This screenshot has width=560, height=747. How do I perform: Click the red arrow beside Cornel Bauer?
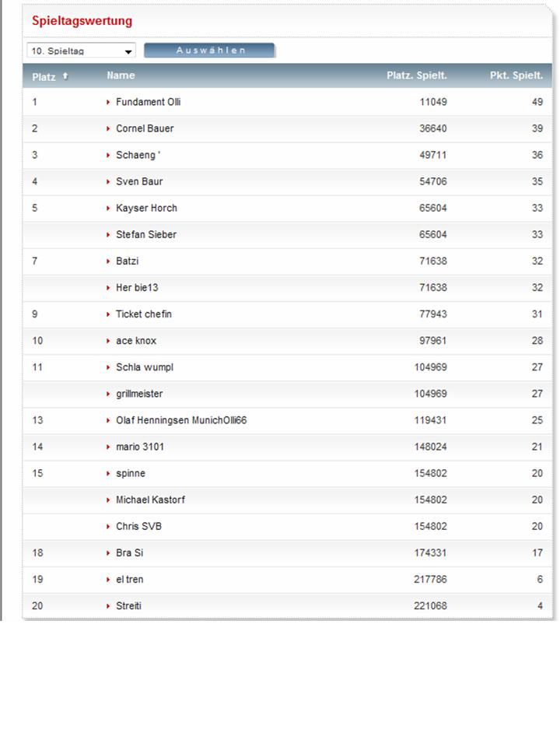[x=109, y=128]
